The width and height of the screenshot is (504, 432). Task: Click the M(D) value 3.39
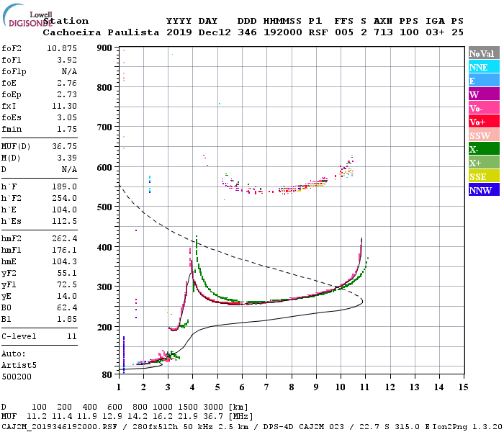pyautogui.click(x=67, y=158)
